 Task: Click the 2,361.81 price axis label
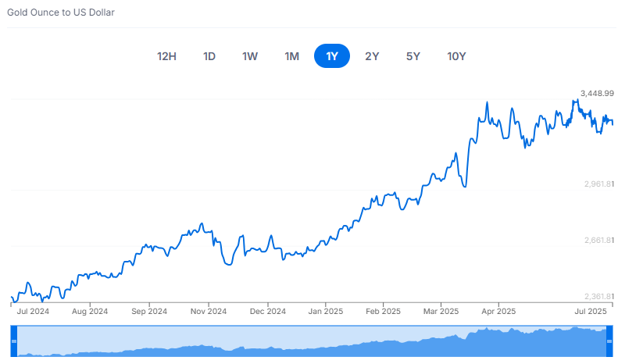point(599,296)
